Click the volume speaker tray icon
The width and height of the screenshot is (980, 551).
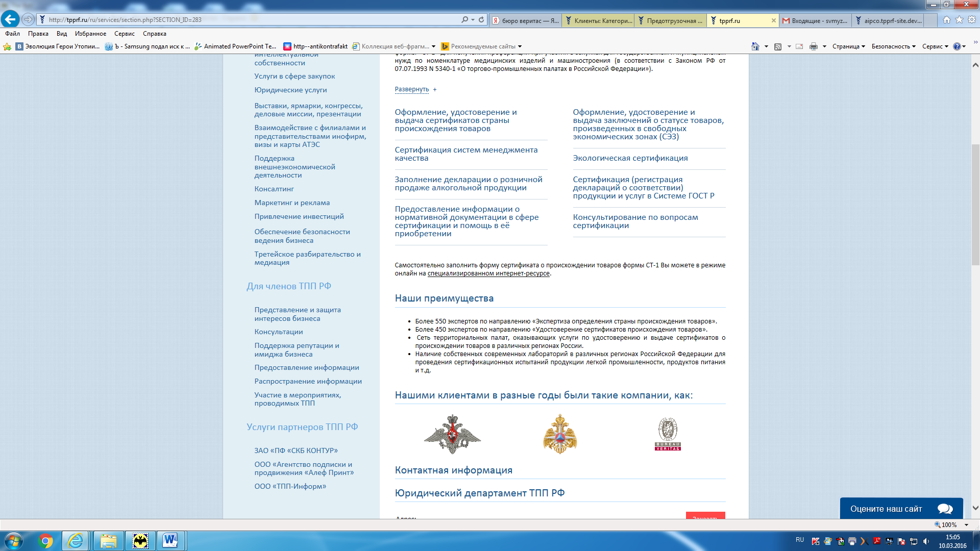[x=926, y=541]
